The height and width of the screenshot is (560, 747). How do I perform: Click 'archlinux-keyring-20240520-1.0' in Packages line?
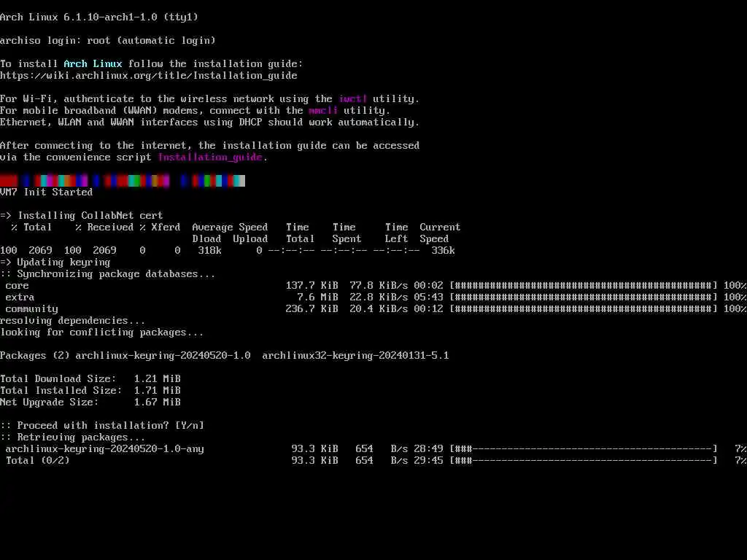[x=163, y=356]
